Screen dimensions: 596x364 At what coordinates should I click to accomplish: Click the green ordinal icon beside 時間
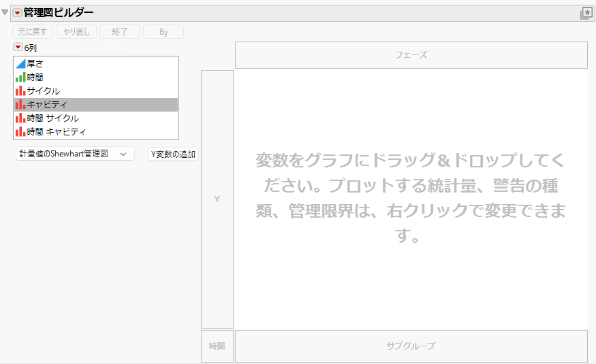pos(20,78)
